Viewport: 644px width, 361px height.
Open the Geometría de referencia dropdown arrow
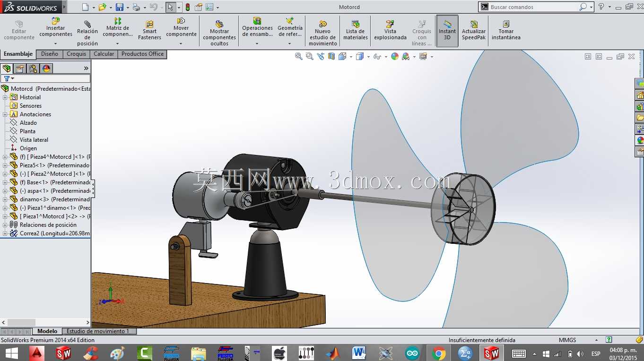[x=290, y=44]
